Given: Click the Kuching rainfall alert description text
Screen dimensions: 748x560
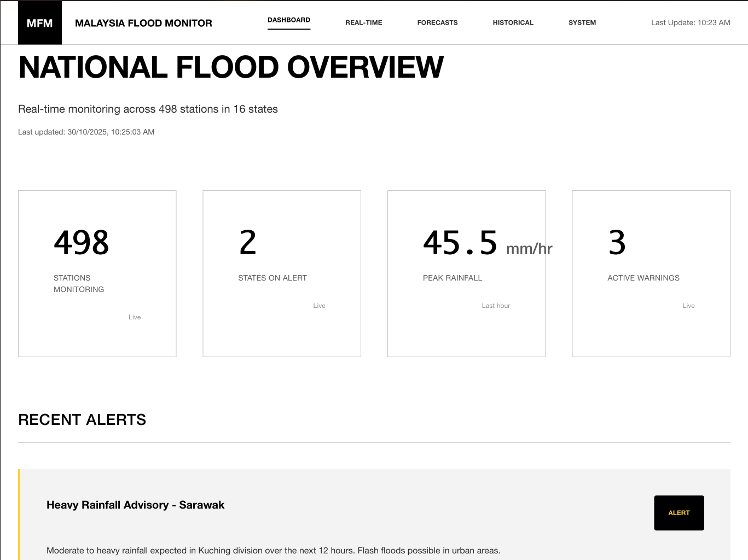Looking at the screenshot, I should pos(273,550).
